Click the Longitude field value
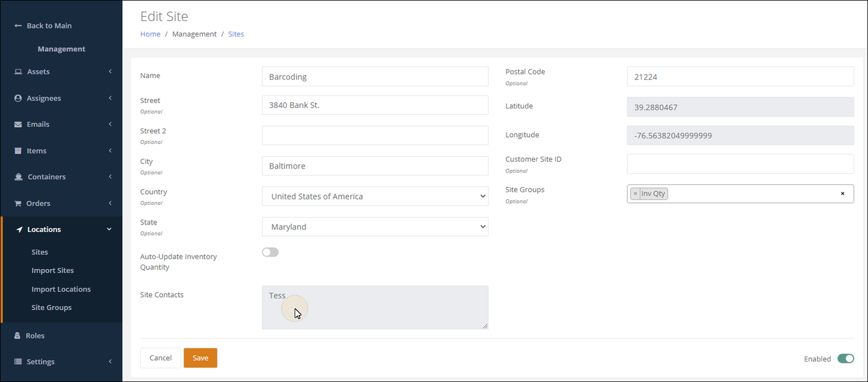 [740, 135]
